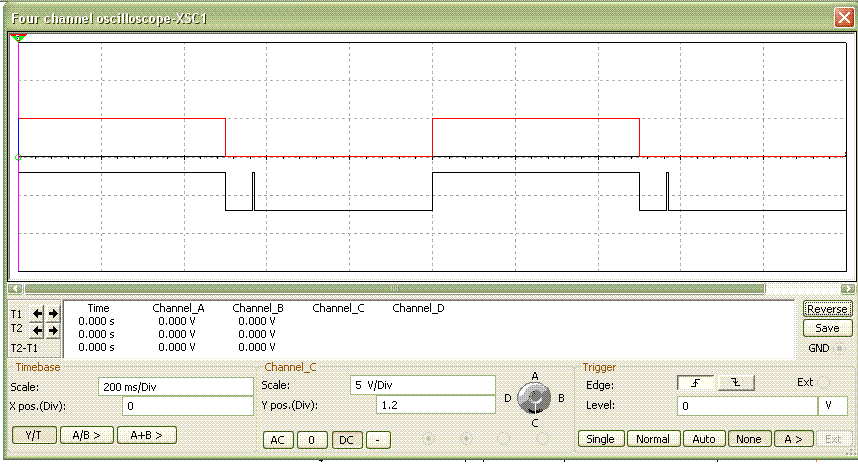
Task: Set channel coupling to DC
Action: (x=346, y=440)
